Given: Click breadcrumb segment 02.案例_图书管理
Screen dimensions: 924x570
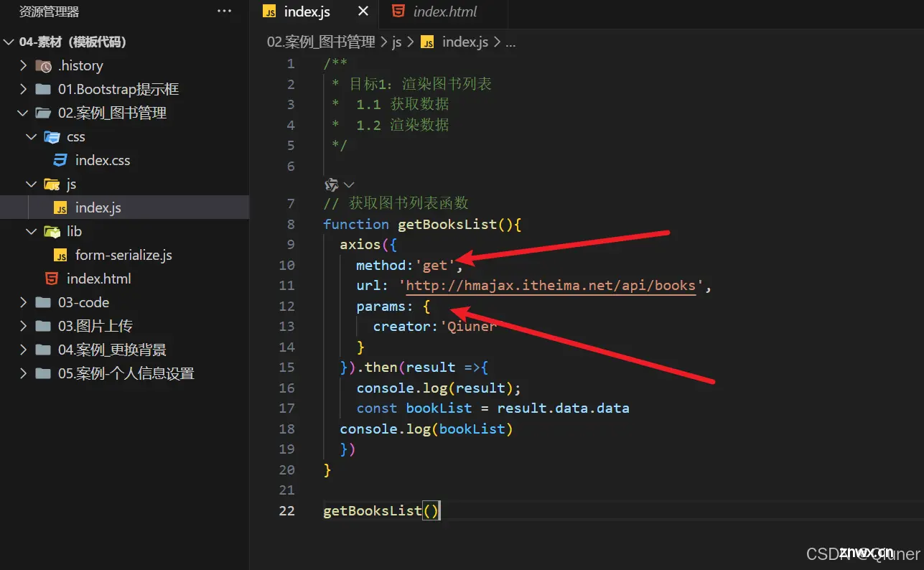Looking at the screenshot, I should (321, 42).
